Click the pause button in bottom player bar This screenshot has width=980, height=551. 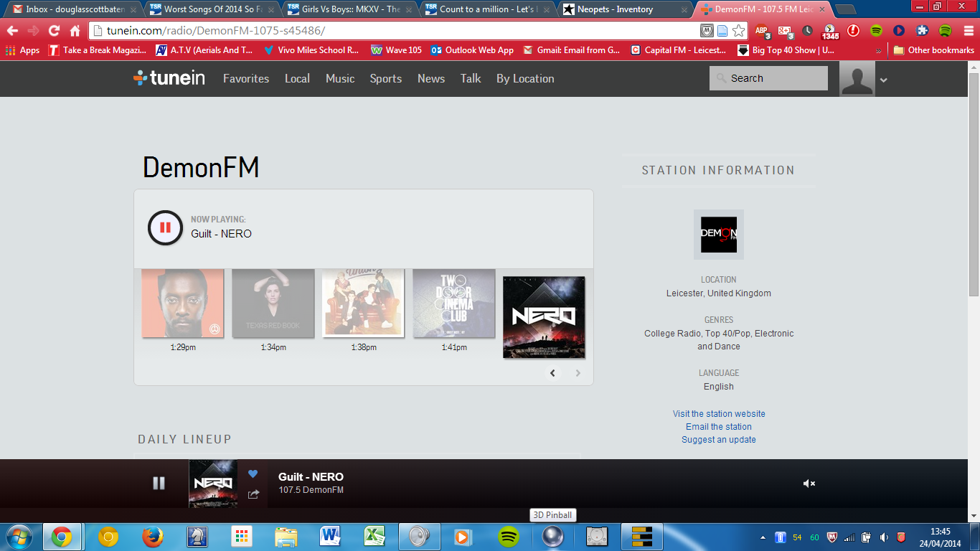[159, 484]
